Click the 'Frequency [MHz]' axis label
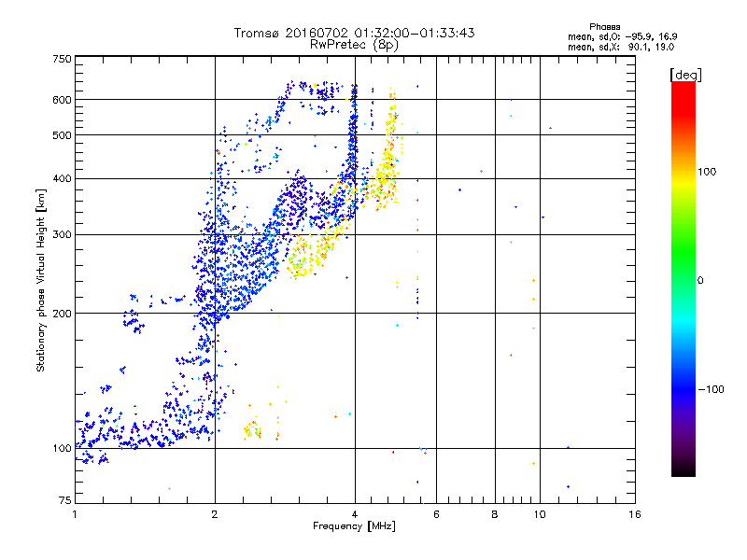This screenshot has width=747, height=560. (x=354, y=526)
